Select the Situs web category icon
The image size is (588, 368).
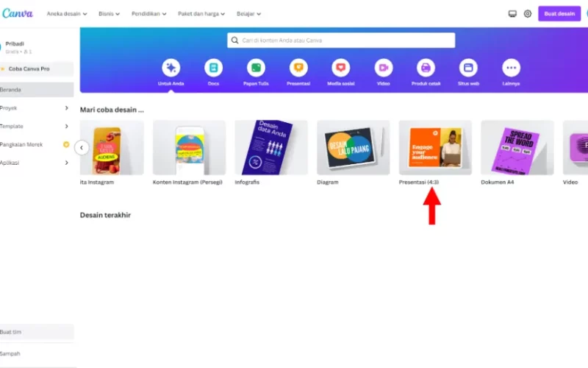[x=468, y=68]
